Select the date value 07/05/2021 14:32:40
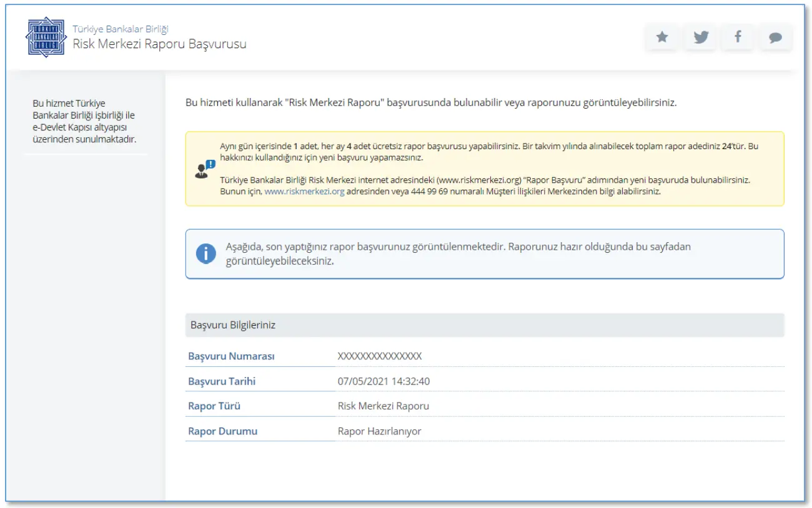 pyautogui.click(x=384, y=381)
